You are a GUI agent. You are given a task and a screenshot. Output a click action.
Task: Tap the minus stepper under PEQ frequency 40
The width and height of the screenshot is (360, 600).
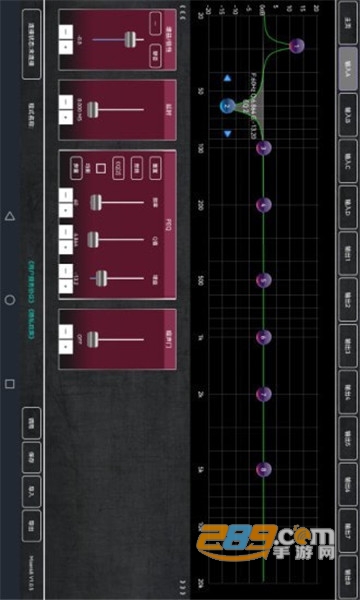(66, 194)
